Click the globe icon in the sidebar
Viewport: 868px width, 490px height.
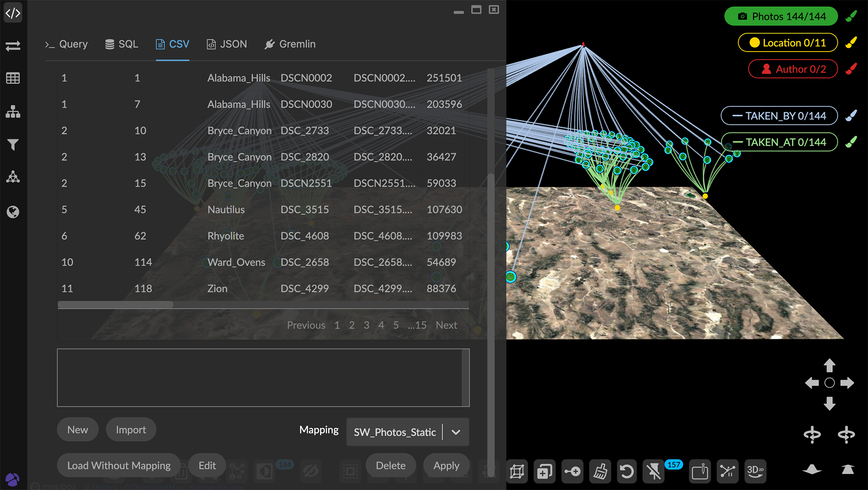[x=13, y=212]
